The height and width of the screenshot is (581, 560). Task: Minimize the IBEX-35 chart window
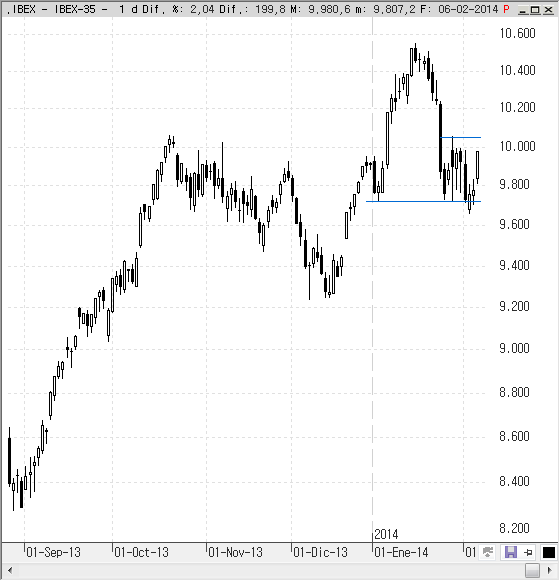tap(523, 10)
